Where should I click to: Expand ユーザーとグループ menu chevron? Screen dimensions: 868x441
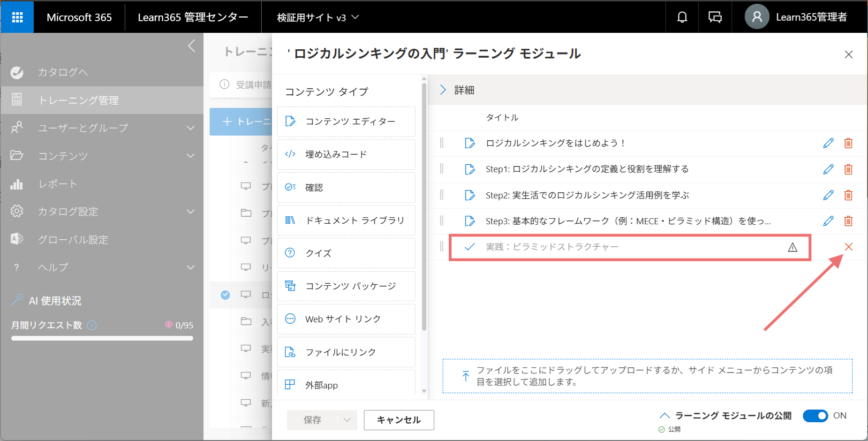pos(190,128)
